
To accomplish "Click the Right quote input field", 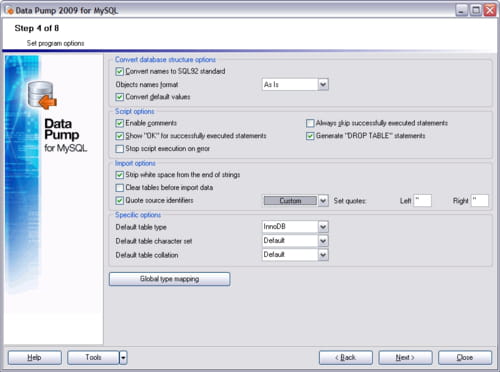I will (480, 201).
